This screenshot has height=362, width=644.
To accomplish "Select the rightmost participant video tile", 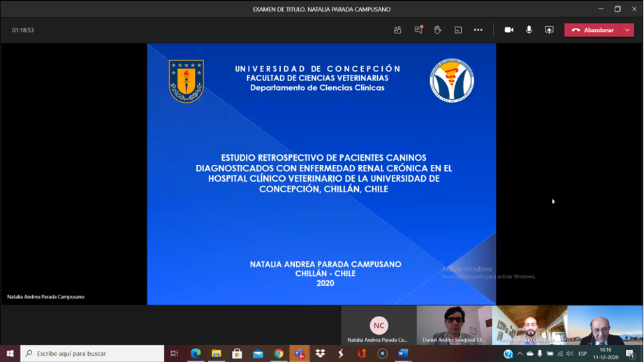I will pos(605,325).
